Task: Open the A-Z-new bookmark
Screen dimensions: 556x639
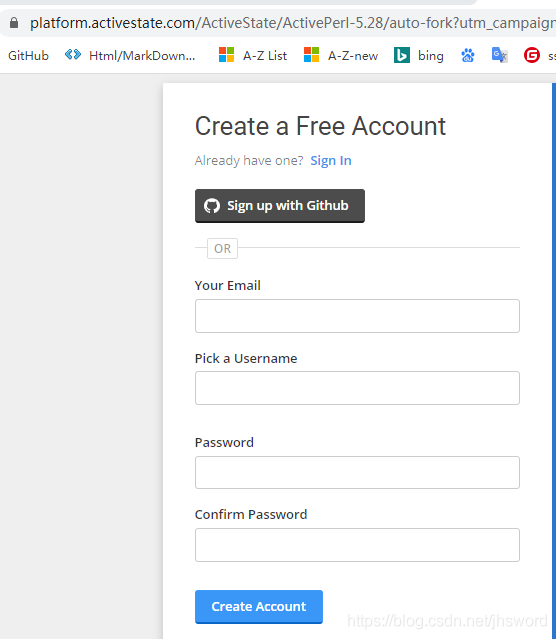Action: tap(341, 55)
